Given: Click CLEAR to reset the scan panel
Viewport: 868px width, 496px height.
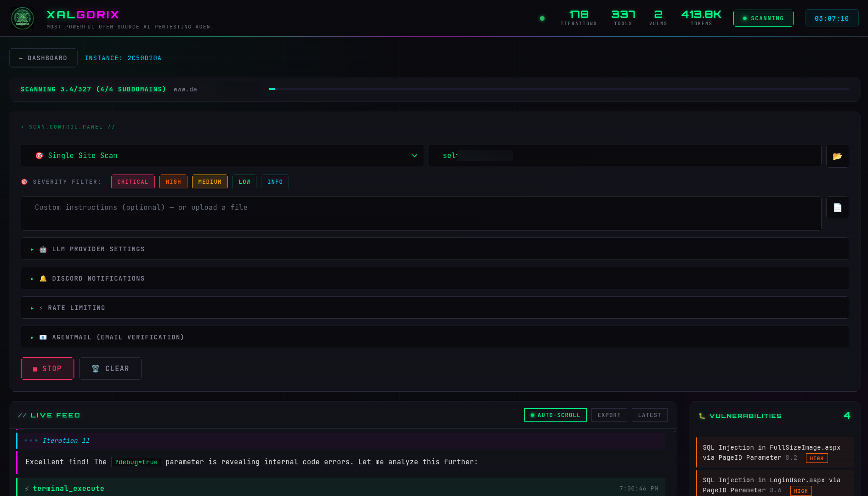Looking at the screenshot, I should coord(110,368).
